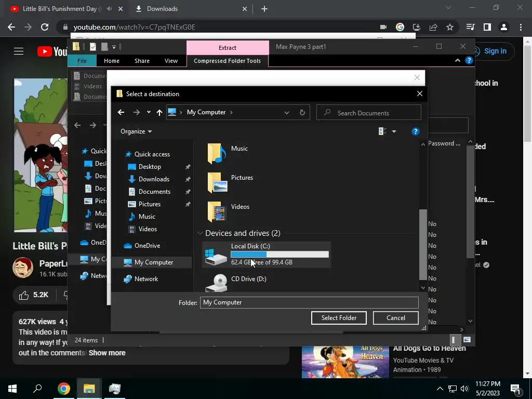Open taskbar search magnifier
This screenshot has height=399, width=532.
37,389
